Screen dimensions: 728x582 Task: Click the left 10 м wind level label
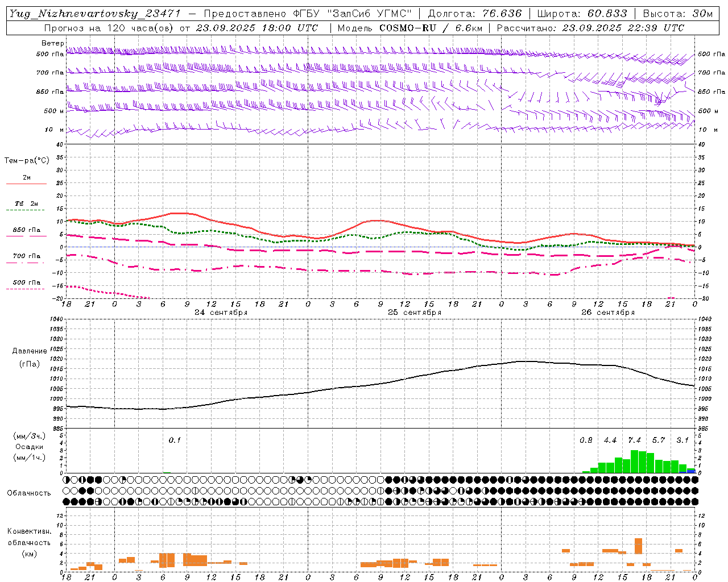[54, 130]
